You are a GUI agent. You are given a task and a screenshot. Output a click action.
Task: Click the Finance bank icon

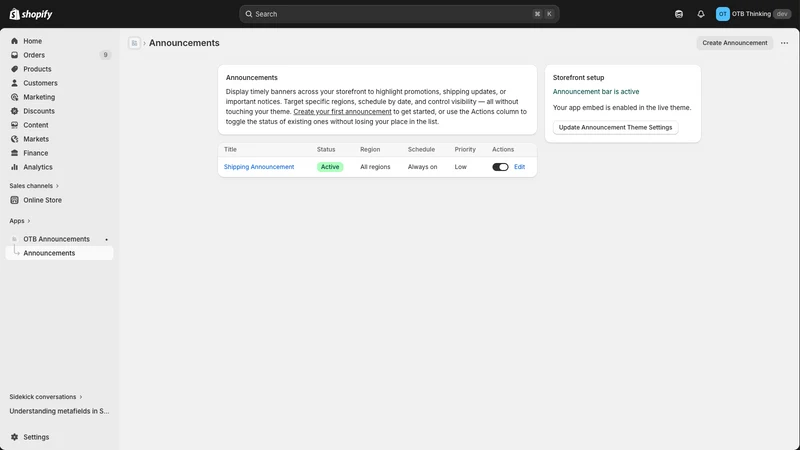click(x=14, y=153)
